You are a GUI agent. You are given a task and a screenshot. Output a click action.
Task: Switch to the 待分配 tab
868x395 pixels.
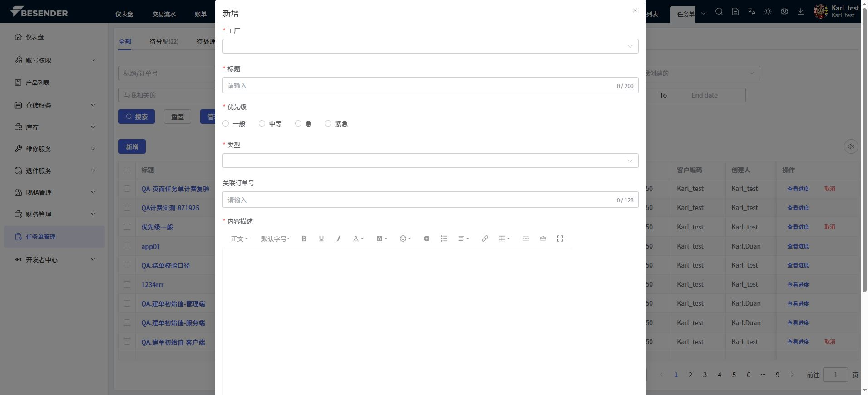coord(164,42)
